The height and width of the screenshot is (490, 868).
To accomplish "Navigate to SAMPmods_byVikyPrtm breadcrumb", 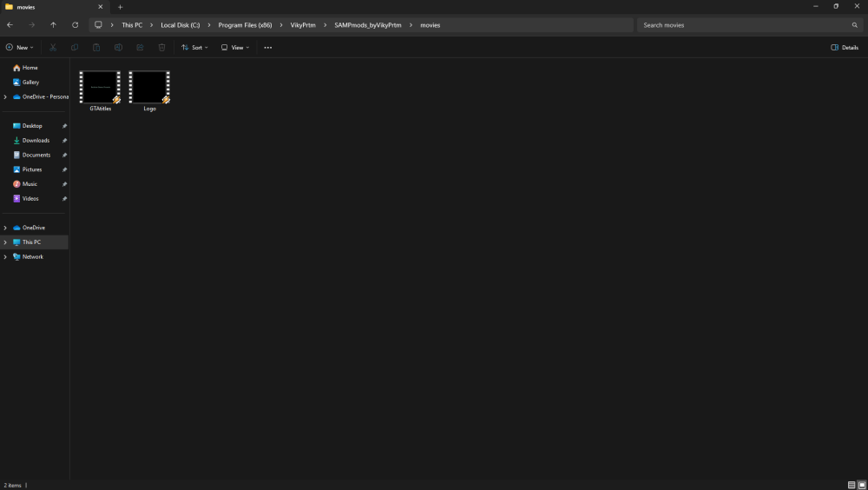I will click(x=367, y=25).
